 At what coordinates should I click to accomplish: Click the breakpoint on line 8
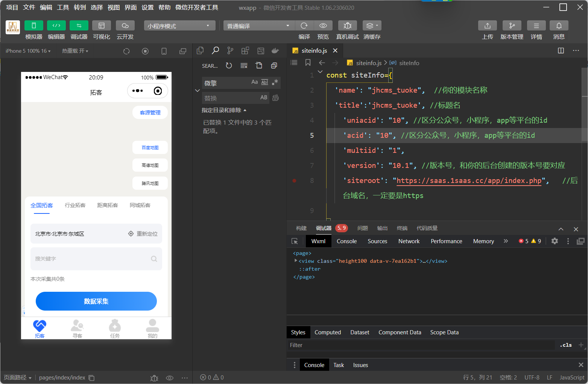point(294,181)
